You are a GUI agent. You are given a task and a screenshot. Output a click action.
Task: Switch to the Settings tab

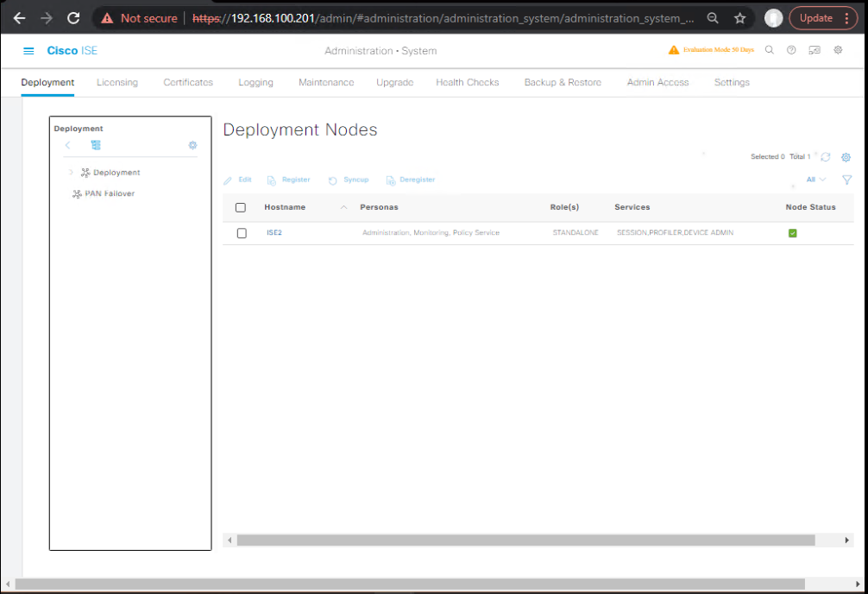click(x=732, y=82)
